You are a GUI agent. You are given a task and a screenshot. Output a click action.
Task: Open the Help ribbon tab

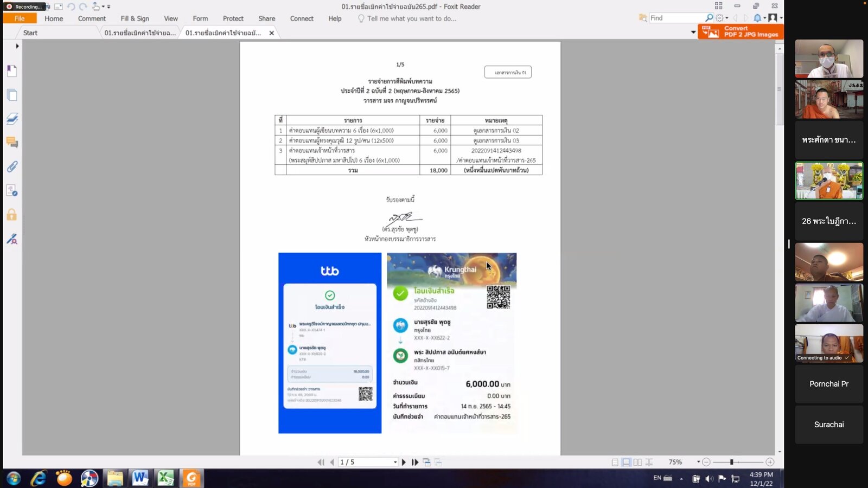coord(335,18)
